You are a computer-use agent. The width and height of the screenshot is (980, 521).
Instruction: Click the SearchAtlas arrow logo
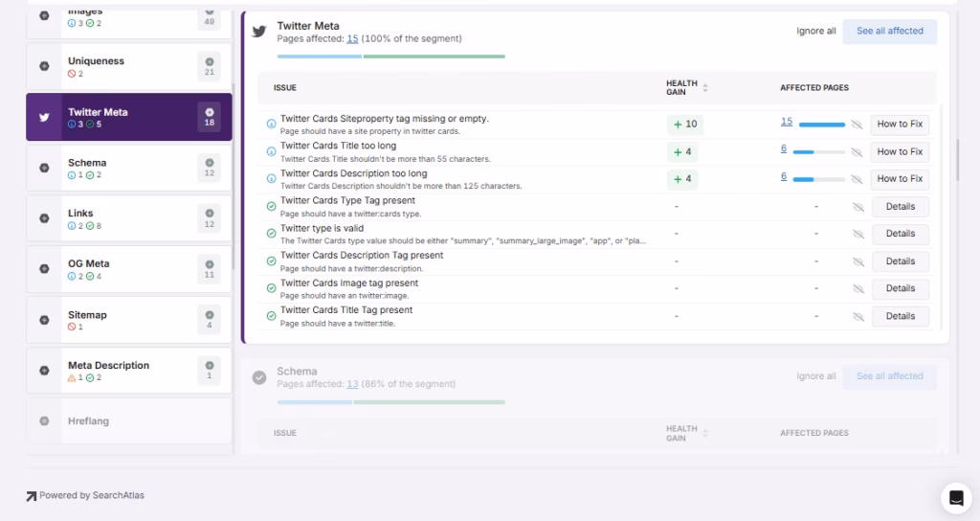[32, 496]
